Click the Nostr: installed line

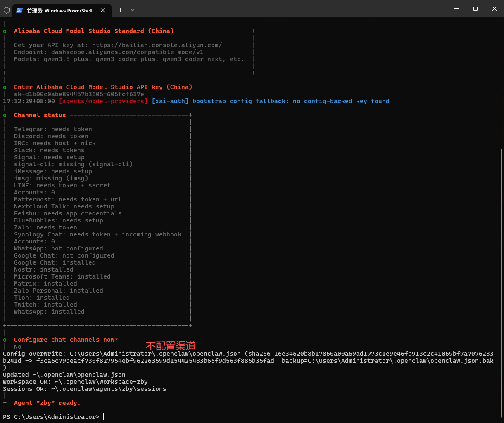click(x=44, y=269)
